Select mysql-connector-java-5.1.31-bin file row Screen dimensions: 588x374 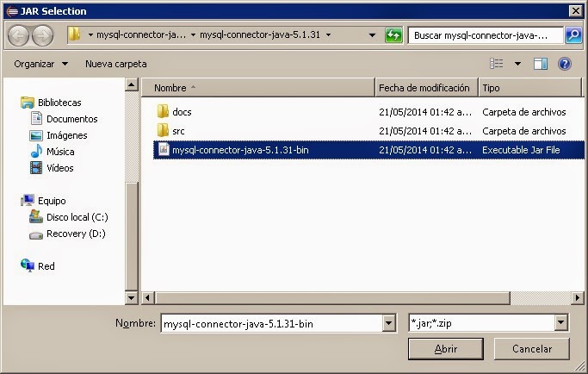(368, 150)
